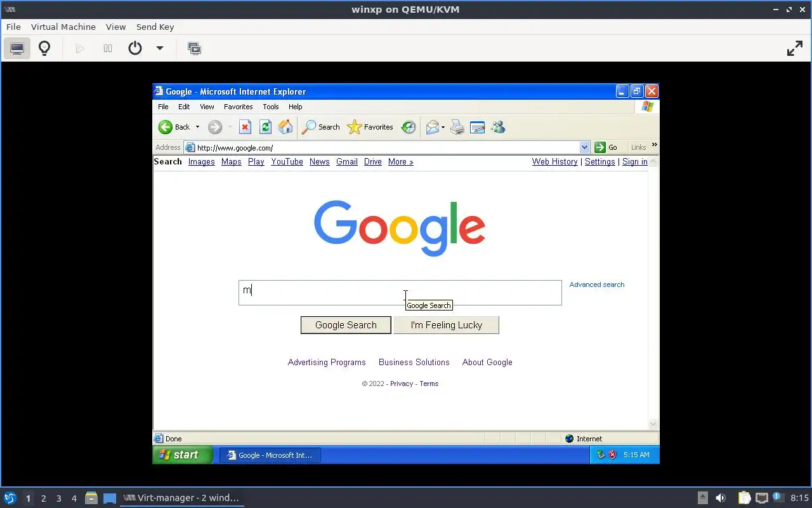Screen dimensions: 812x508
Task: Click the VM run play button
Action: point(80,48)
